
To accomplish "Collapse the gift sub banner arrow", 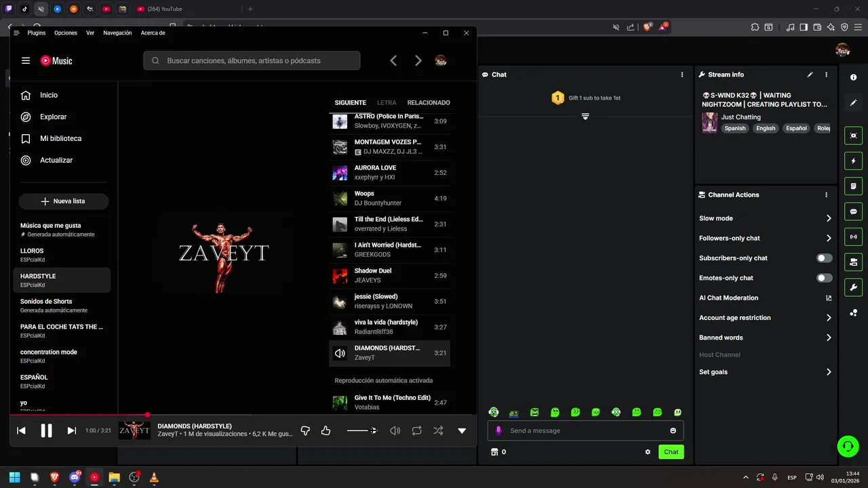I will (585, 117).
